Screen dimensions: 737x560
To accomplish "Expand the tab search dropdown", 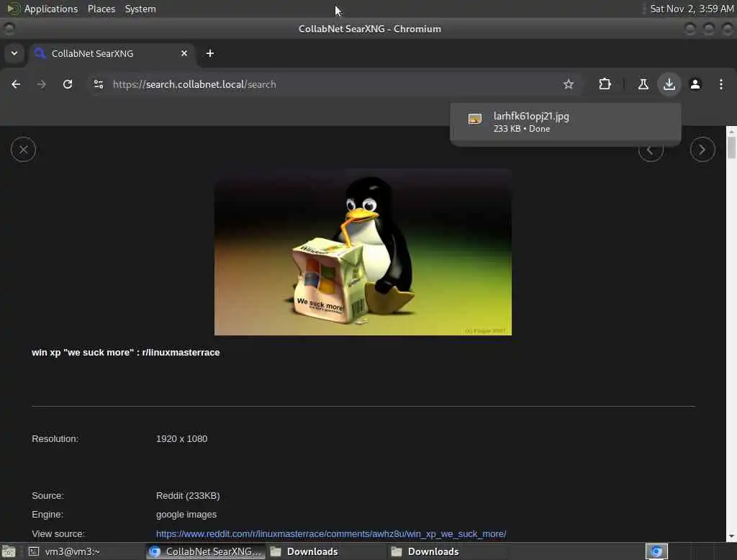I will pos(14,53).
